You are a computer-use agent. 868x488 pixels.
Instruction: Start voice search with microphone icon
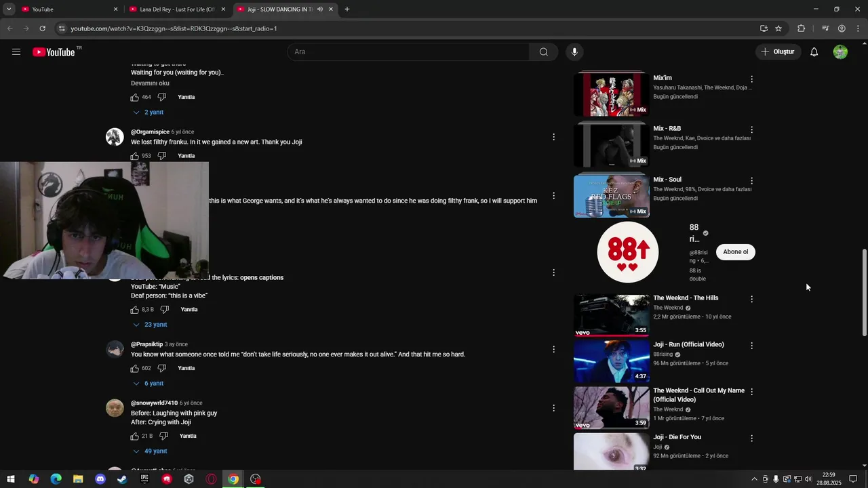574,52
